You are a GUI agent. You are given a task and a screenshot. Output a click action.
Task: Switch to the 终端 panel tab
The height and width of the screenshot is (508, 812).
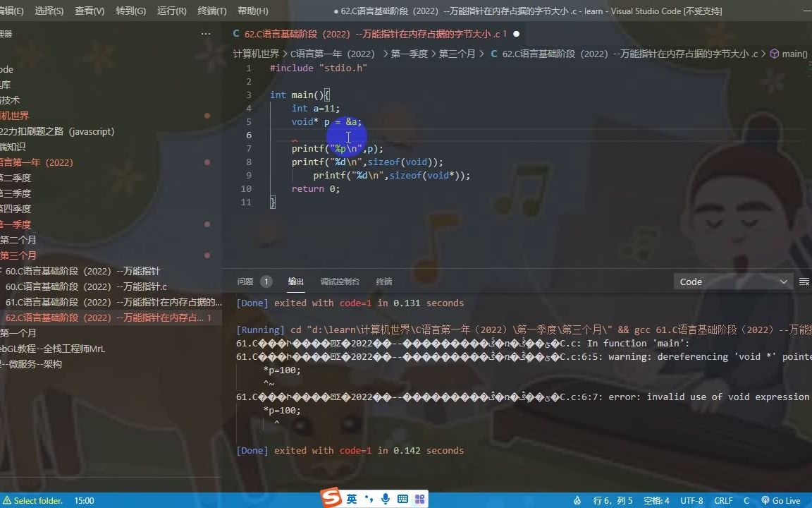click(x=383, y=281)
